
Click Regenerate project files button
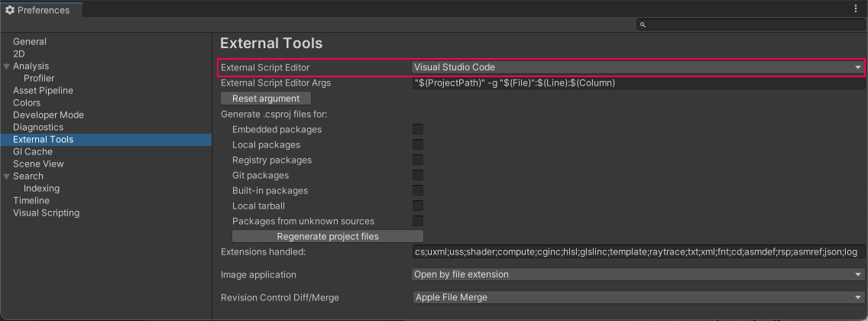(x=328, y=236)
